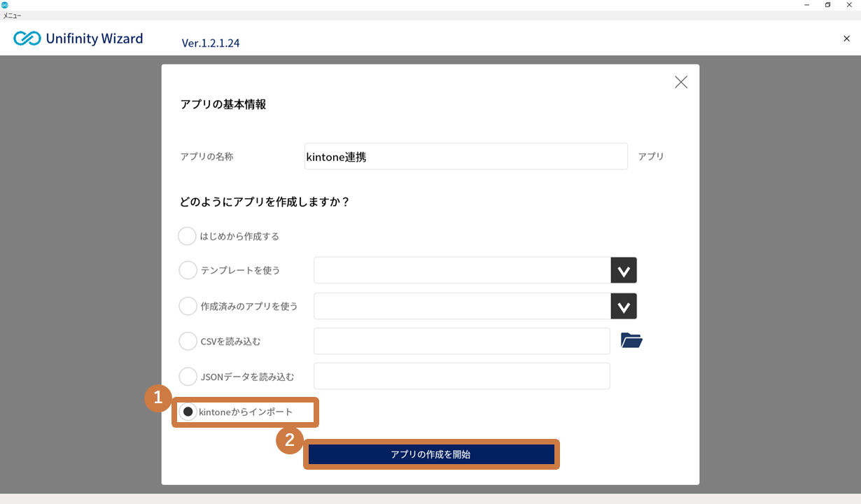Close the Unifinity Wizard panel with X

[x=846, y=38]
